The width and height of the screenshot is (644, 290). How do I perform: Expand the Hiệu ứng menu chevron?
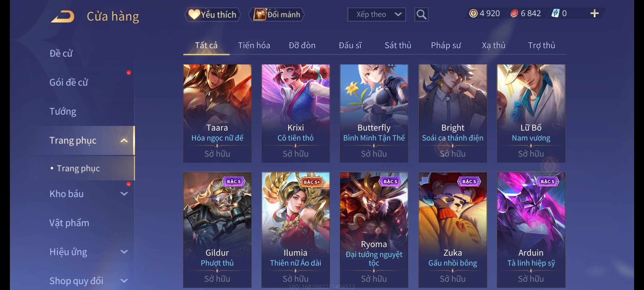(x=124, y=252)
